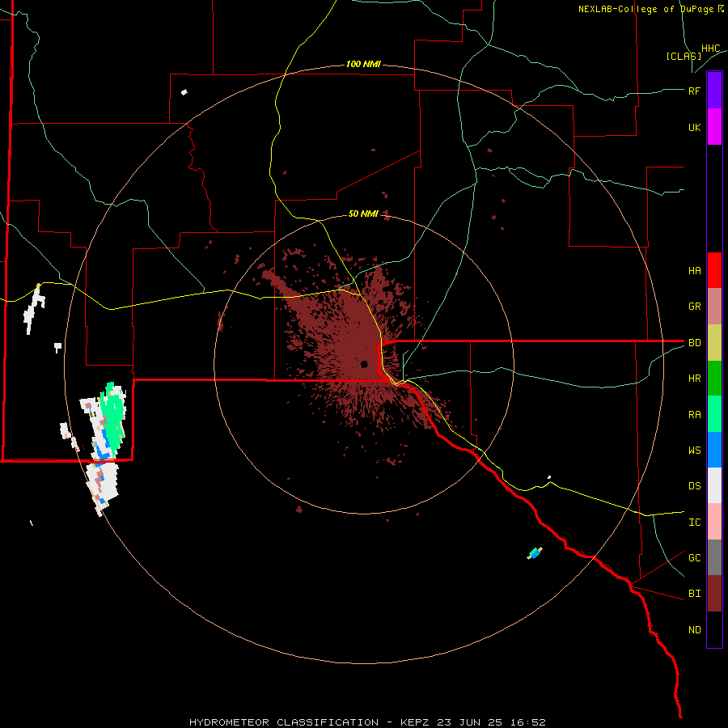Click the HA red legend swatch

coord(714,270)
